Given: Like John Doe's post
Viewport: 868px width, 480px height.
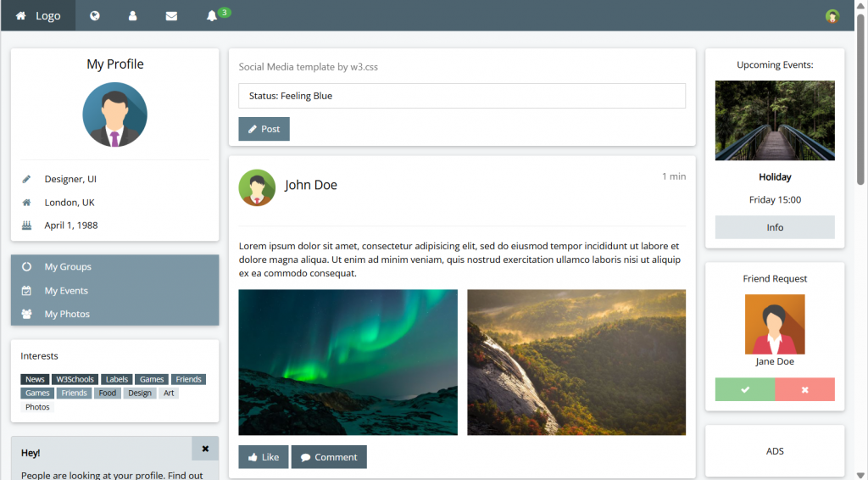Looking at the screenshot, I should (x=264, y=457).
